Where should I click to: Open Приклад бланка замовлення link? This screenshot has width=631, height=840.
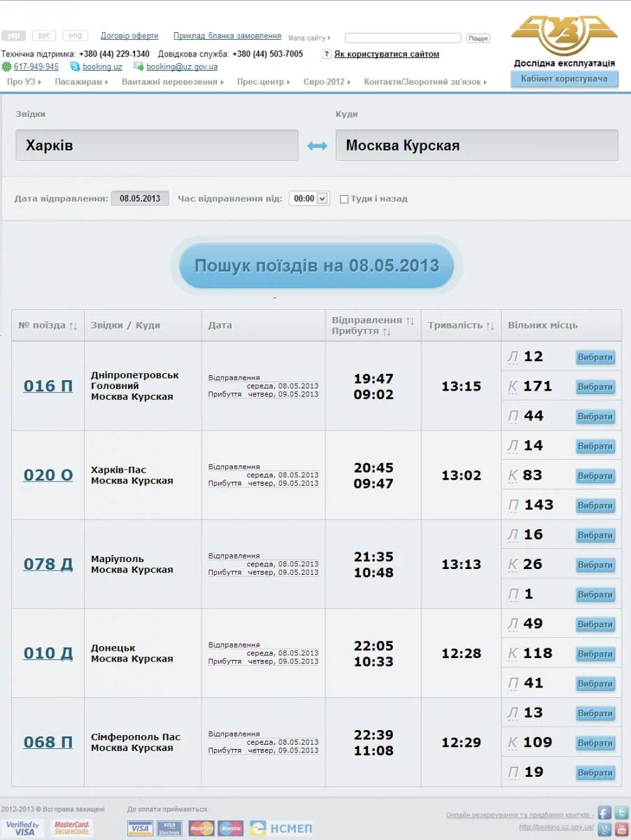pos(227,36)
